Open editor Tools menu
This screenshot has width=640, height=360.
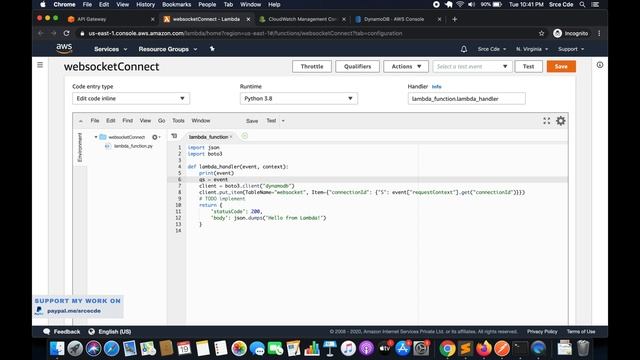(178, 121)
